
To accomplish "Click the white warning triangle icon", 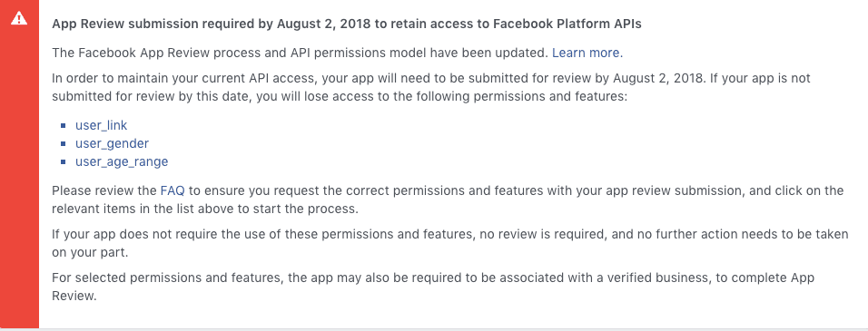I will click(19, 18).
